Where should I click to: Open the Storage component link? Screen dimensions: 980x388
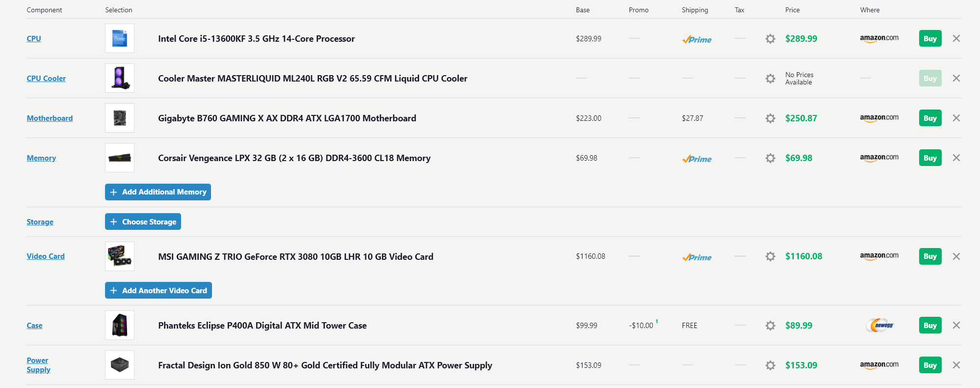click(40, 222)
